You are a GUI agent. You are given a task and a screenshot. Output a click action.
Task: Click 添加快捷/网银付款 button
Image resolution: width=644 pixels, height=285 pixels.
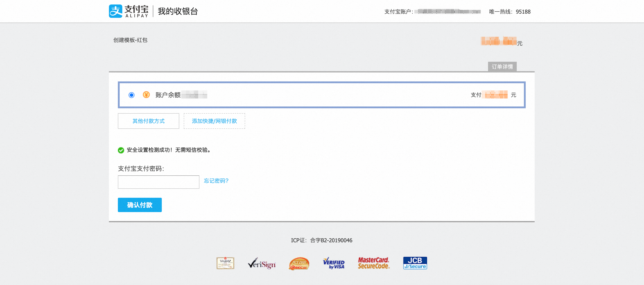click(x=214, y=121)
